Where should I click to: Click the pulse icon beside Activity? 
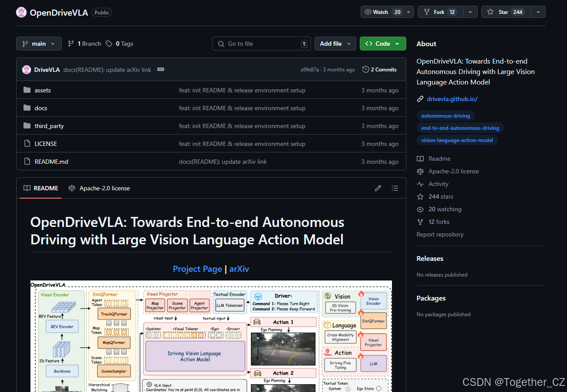[420, 184]
